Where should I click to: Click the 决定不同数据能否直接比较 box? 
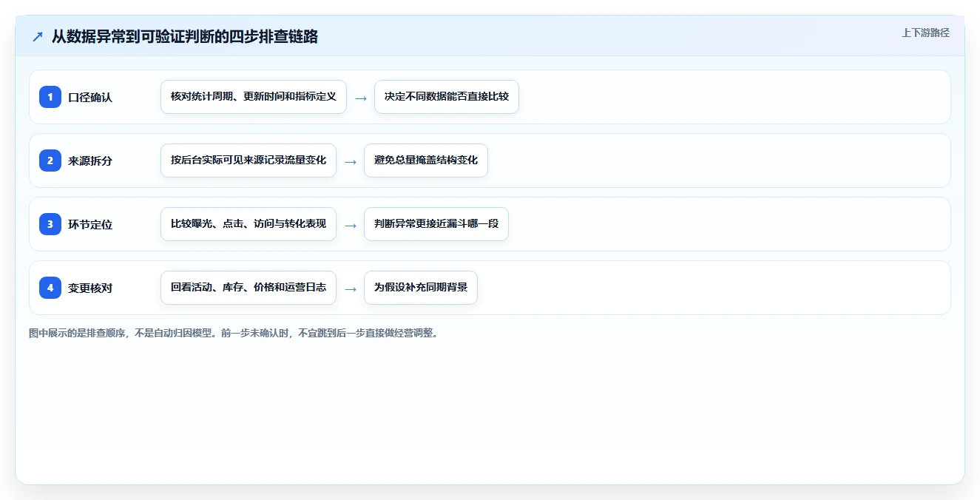click(x=447, y=97)
